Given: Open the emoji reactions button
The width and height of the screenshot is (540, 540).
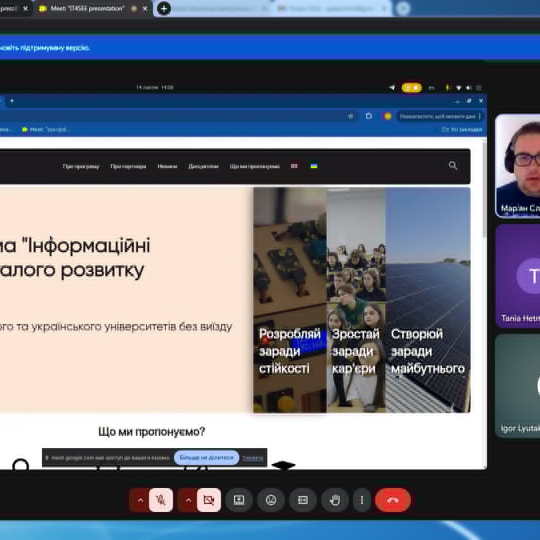Looking at the screenshot, I should [x=271, y=500].
